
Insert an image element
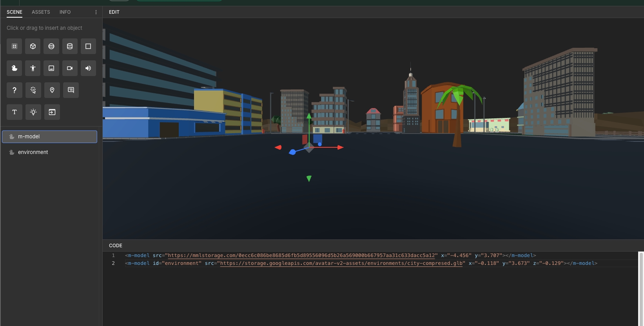[51, 68]
